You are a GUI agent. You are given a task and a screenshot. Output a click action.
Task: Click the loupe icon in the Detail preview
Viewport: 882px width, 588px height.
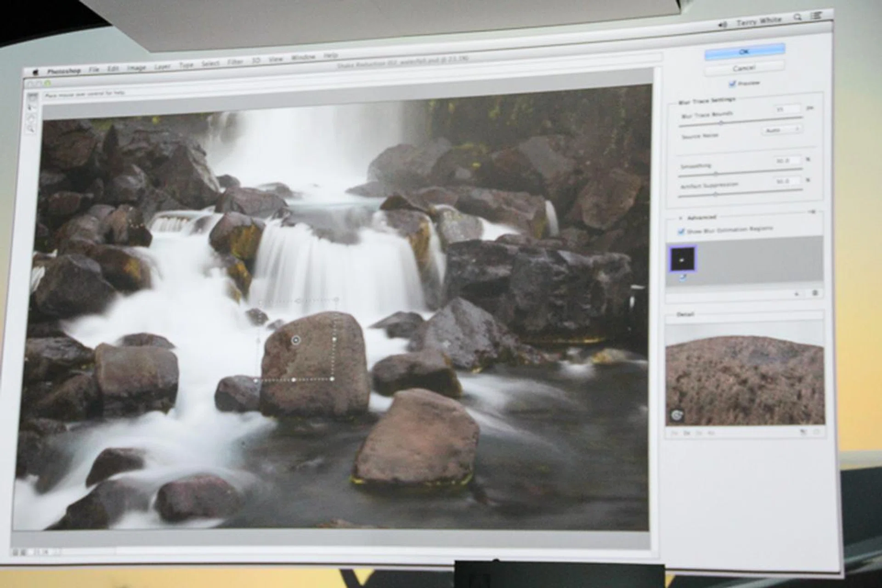coord(678,414)
